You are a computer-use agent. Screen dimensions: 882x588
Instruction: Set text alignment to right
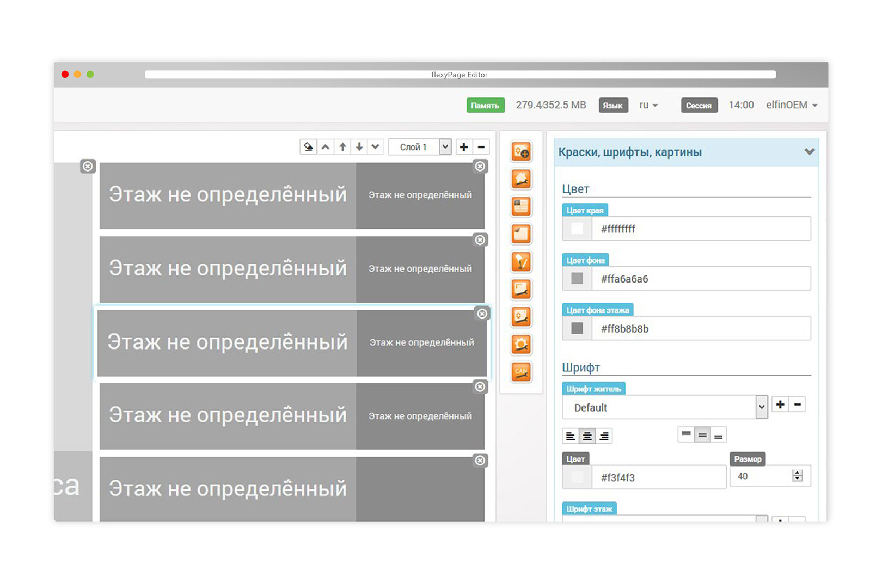(x=604, y=436)
